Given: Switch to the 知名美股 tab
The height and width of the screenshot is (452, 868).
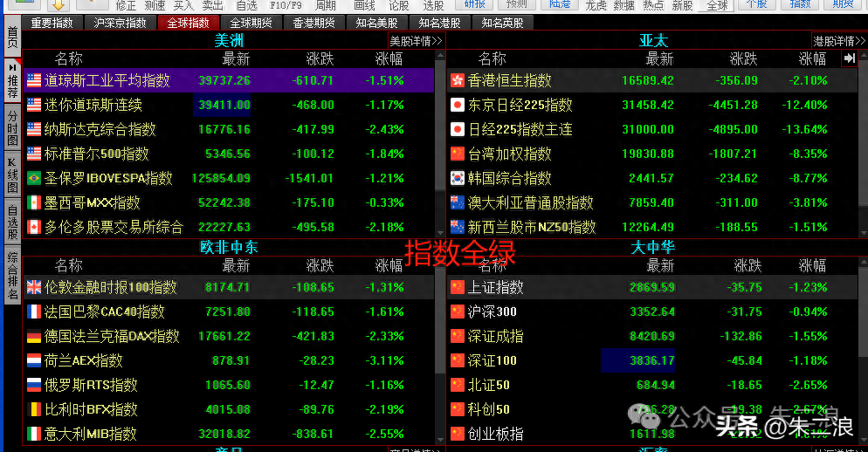Looking at the screenshot, I should click(x=376, y=23).
